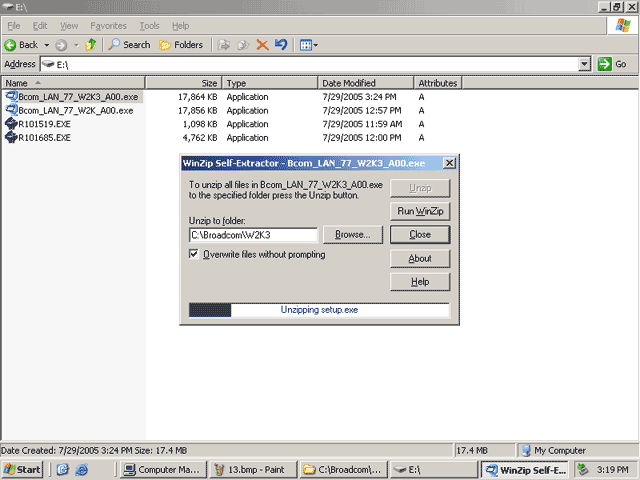Open the Forward history dropdown arrow
The height and width of the screenshot is (480, 640).
[x=76, y=45]
